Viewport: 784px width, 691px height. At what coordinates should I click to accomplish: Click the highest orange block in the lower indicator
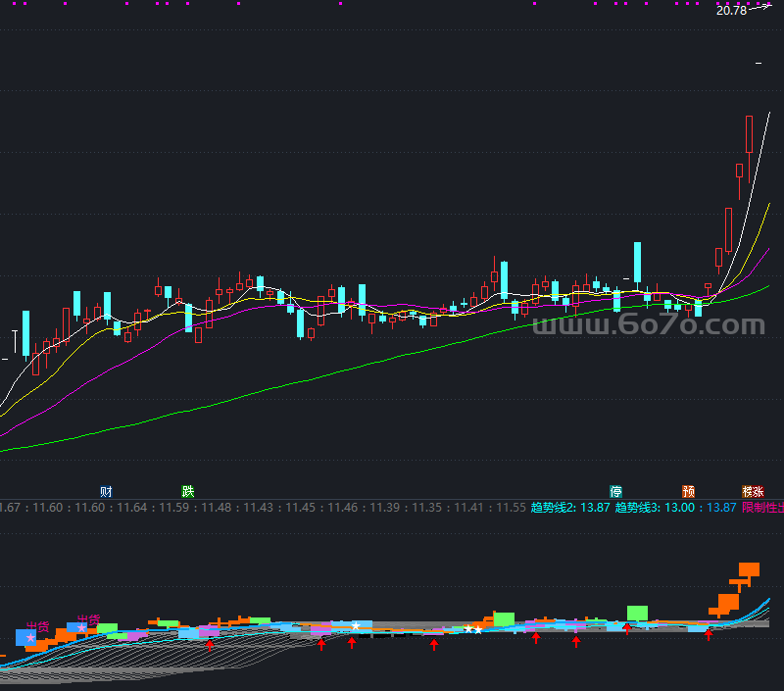click(749, 569)
